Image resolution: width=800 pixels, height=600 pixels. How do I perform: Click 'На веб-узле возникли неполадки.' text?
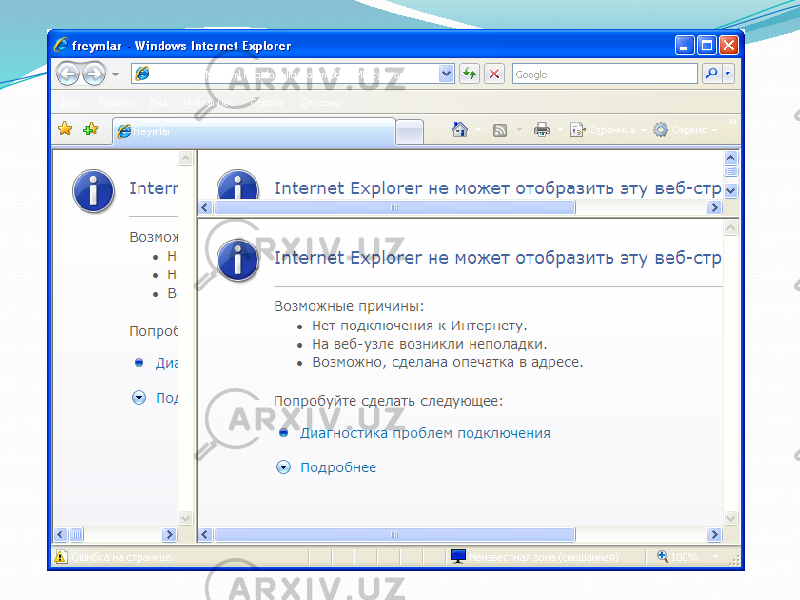pos(430,344)
